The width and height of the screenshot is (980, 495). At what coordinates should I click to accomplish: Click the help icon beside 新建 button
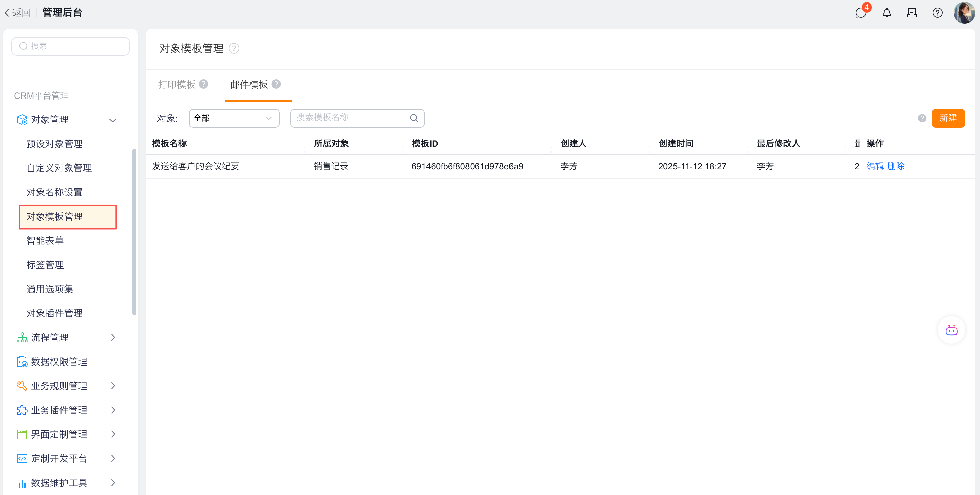922,118
